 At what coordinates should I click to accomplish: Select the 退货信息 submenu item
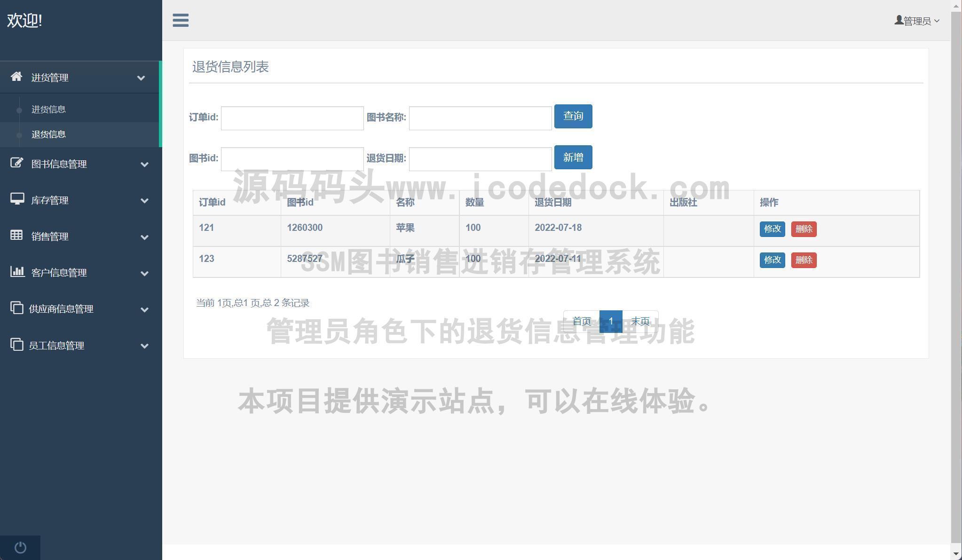pos(48,134)
